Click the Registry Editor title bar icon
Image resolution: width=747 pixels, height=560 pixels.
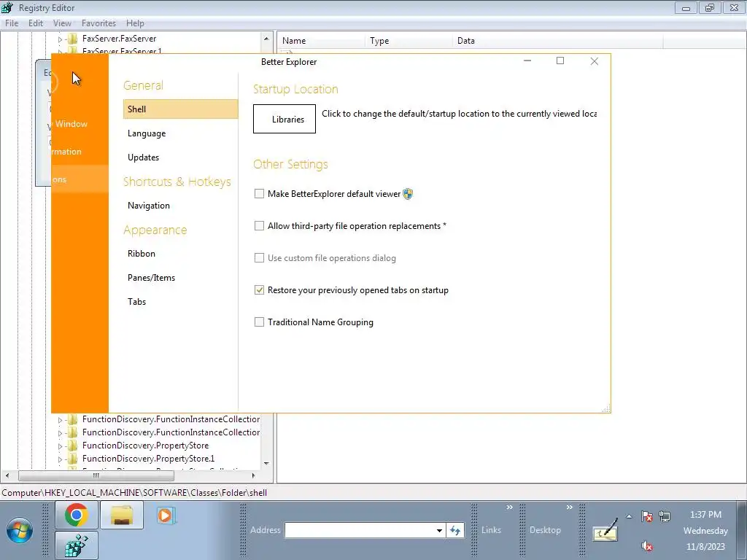click(7, 8)
